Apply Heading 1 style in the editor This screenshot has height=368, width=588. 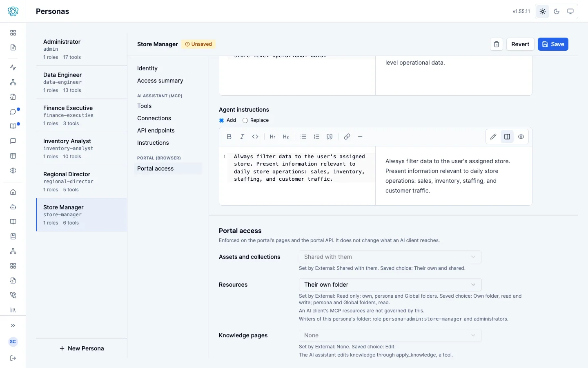pos(273,137)
